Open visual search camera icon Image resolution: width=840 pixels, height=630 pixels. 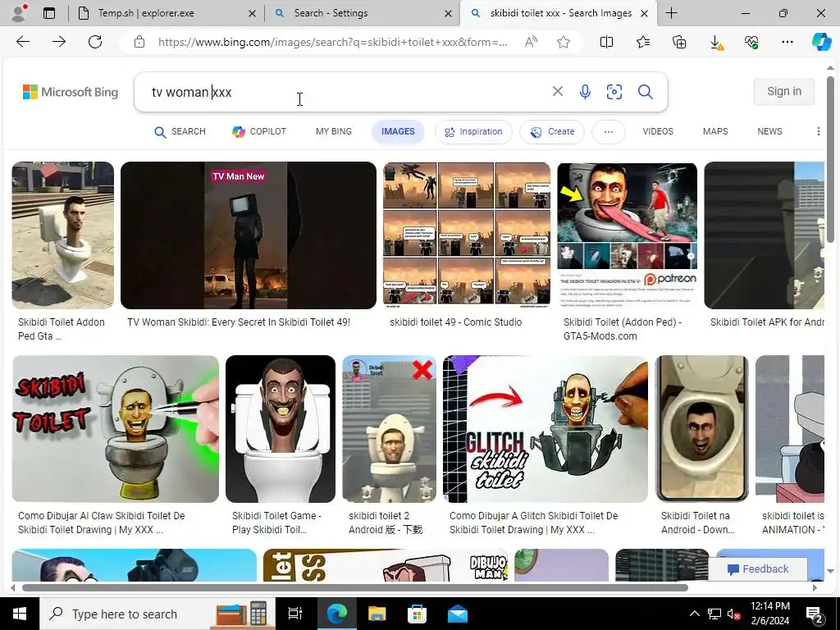coord(614,92)
